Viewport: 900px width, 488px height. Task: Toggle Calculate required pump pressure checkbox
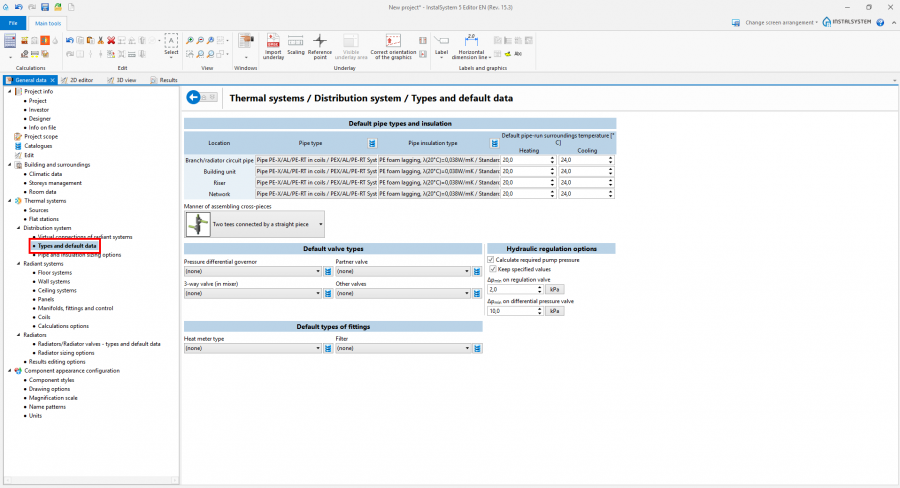tap(490, 260)
